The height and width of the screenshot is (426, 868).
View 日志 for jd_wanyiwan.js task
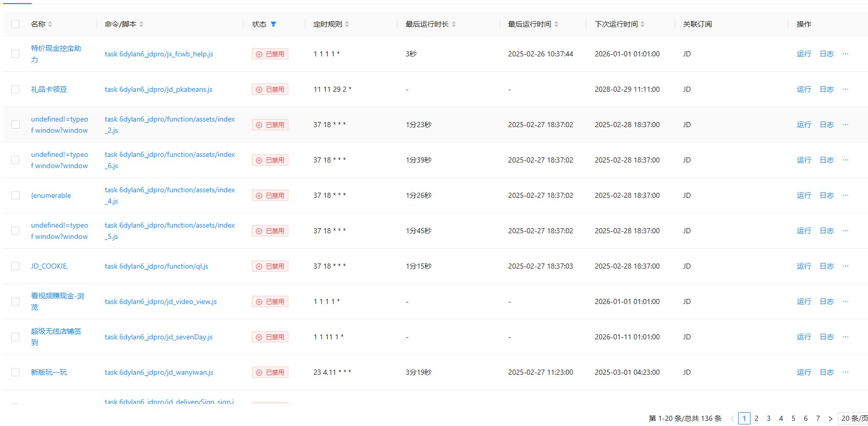pos(826,372)
